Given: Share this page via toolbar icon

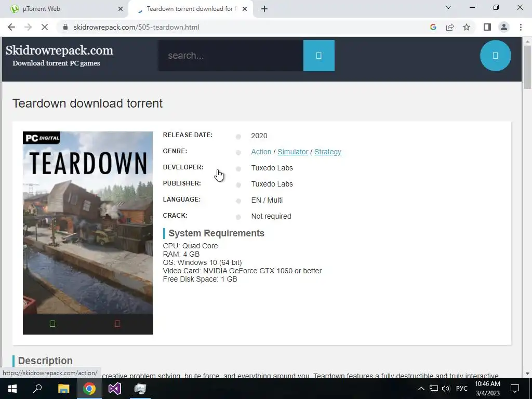Looking at the screenshot, I should tap(450, 27).
